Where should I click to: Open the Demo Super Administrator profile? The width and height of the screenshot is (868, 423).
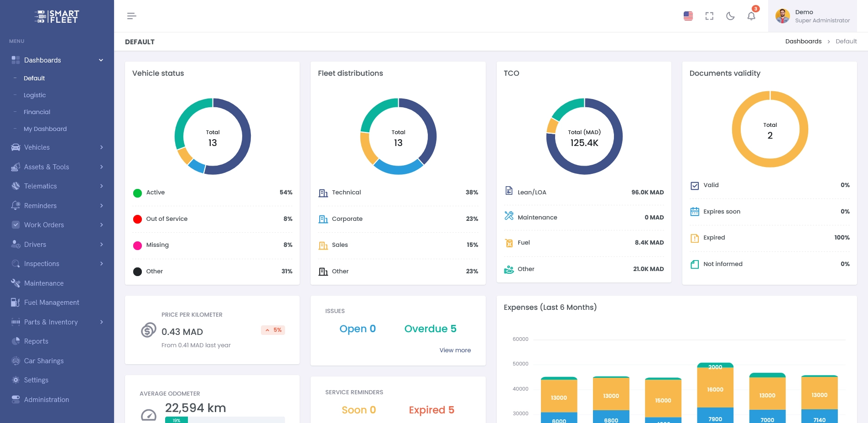pyautogui.click(x=812, y=16)
